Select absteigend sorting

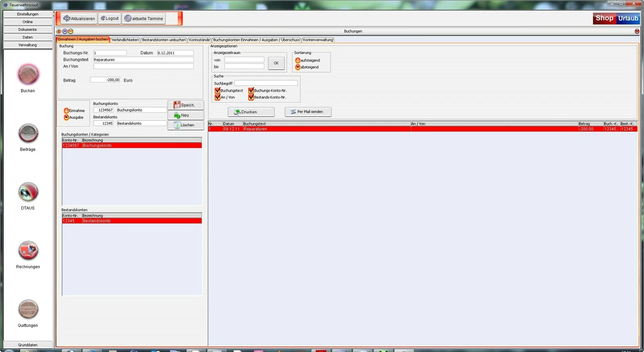(x=298, y=67)
